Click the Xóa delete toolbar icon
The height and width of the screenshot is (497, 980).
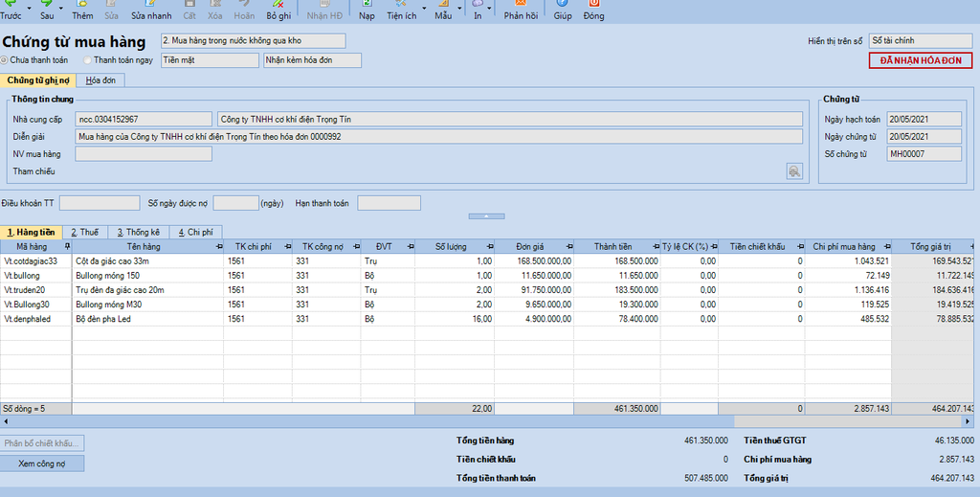tap(215, 10)
